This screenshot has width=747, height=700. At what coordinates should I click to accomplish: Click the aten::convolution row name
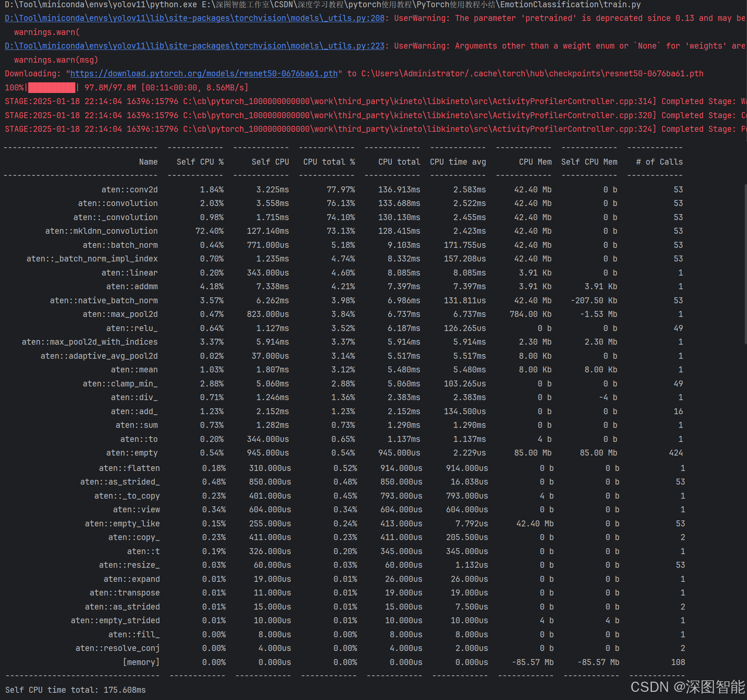click(x=118, y=203)
